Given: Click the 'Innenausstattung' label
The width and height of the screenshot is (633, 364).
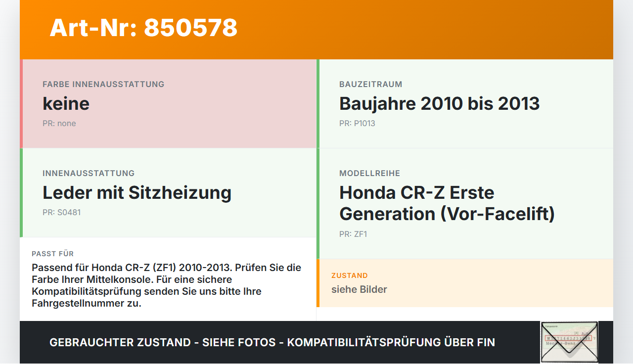Looking at the screenshot, I should tap(89, 173).
